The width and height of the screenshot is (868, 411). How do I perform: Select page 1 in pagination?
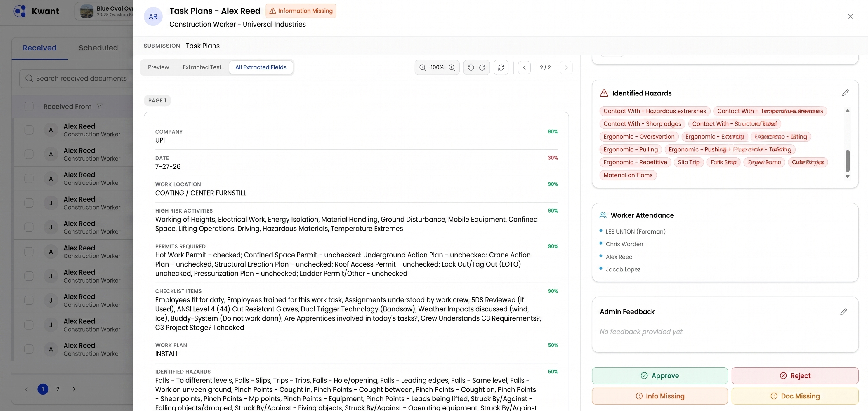coord(43,389)
